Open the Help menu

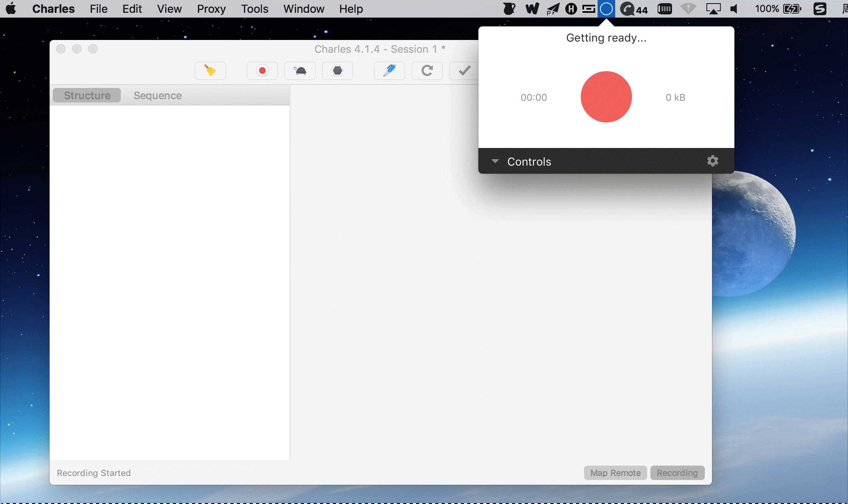pos(351,9)
